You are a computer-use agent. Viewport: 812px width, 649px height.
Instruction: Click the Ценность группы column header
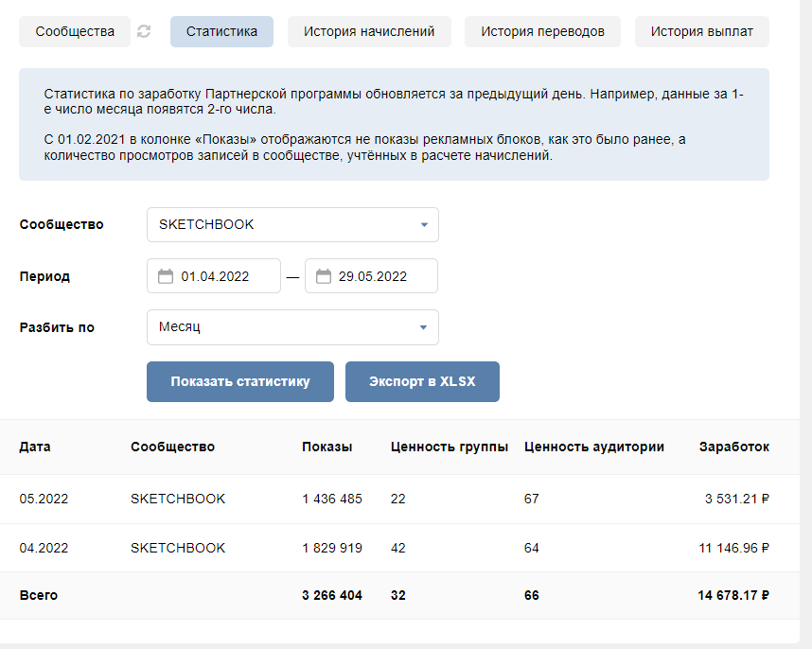[449, 447]
